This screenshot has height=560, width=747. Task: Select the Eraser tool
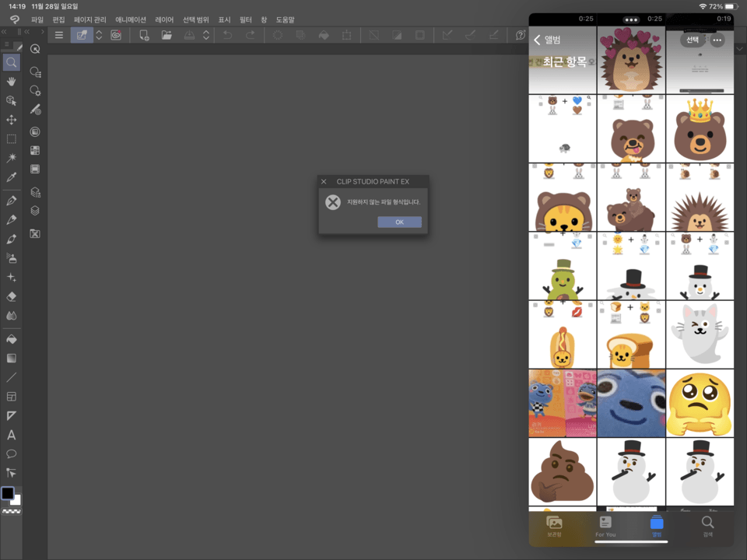[x=11, y=296]
